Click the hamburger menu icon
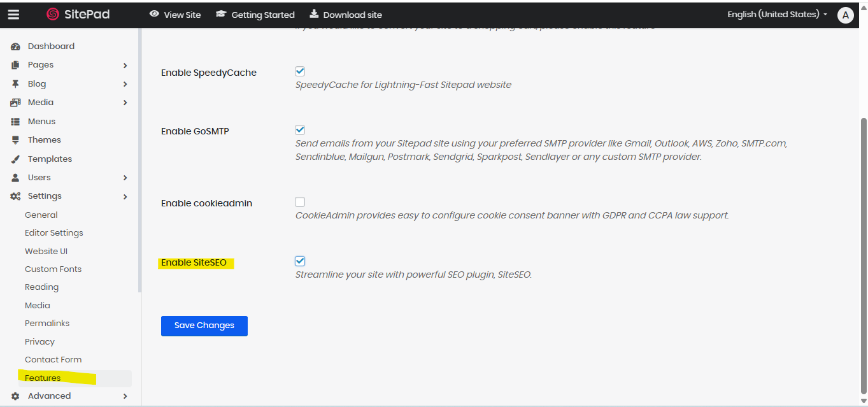 [13, 15]
